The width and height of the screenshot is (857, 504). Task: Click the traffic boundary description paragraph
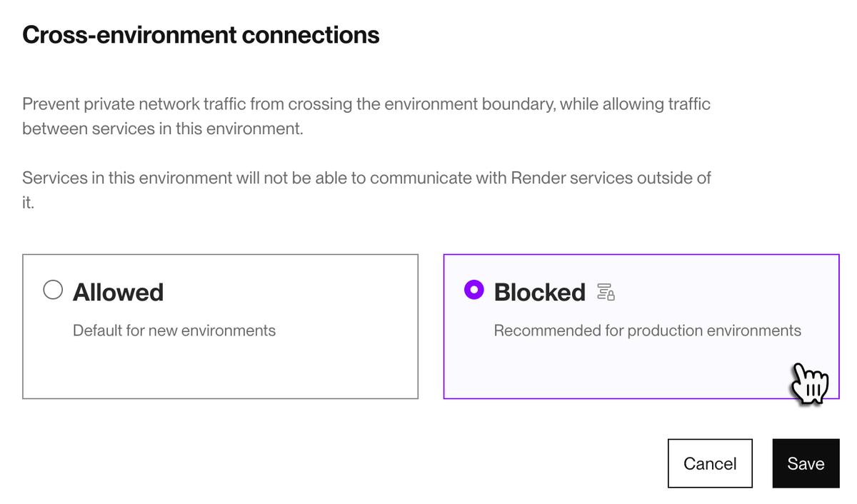pos(366,116)
